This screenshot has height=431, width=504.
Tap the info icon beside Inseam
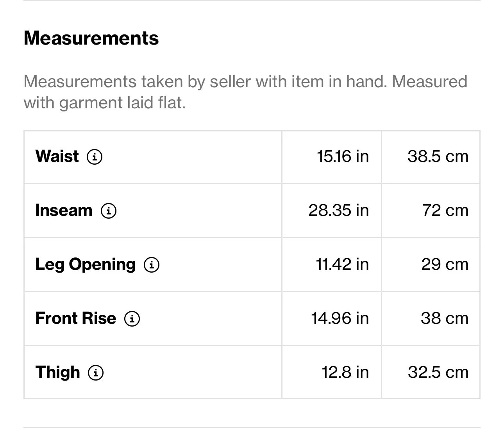tap(109, 211)
